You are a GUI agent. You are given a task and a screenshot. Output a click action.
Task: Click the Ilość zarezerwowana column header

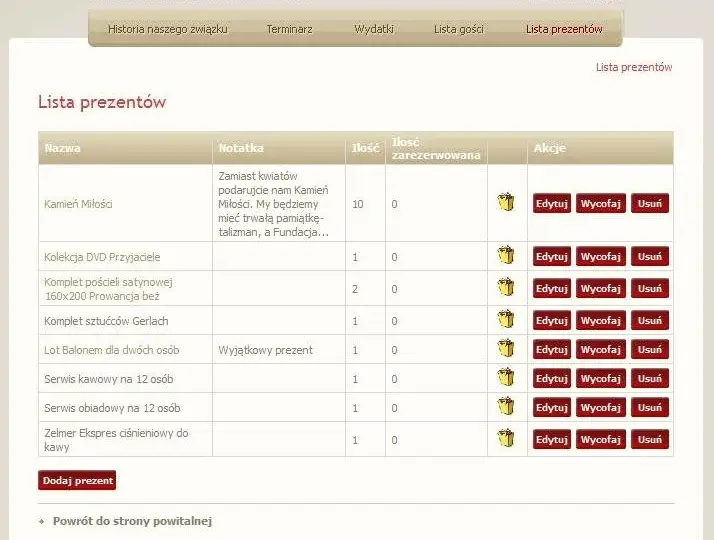pyautogui.click(x=436, y=148)
